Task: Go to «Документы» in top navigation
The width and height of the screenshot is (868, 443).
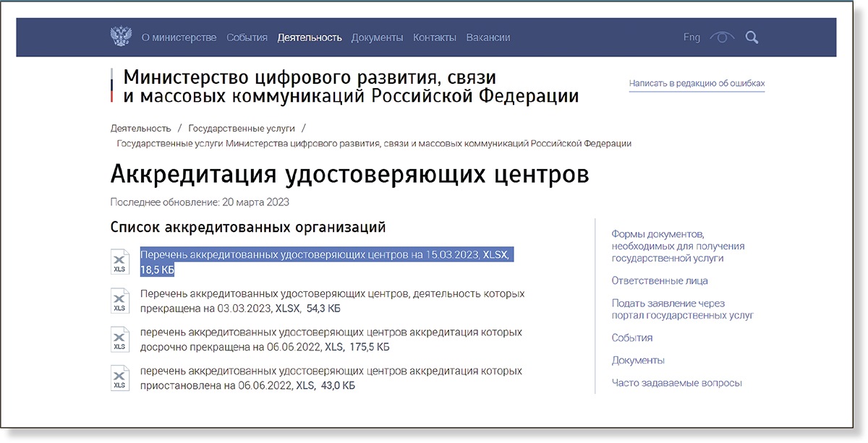Action: (x=377, y=38)
